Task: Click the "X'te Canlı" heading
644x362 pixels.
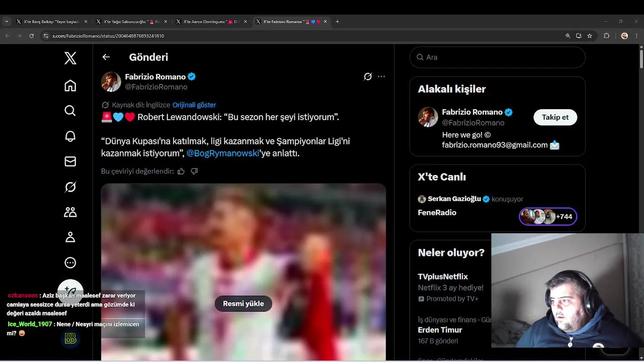Action: click(442, 177)
